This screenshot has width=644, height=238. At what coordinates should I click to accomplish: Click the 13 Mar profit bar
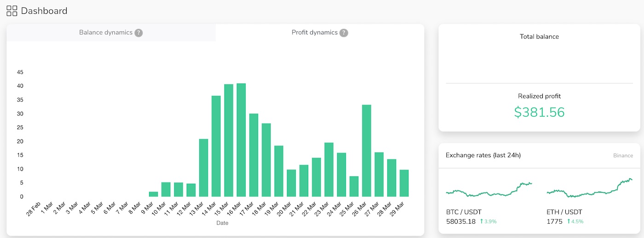(203, 168)
